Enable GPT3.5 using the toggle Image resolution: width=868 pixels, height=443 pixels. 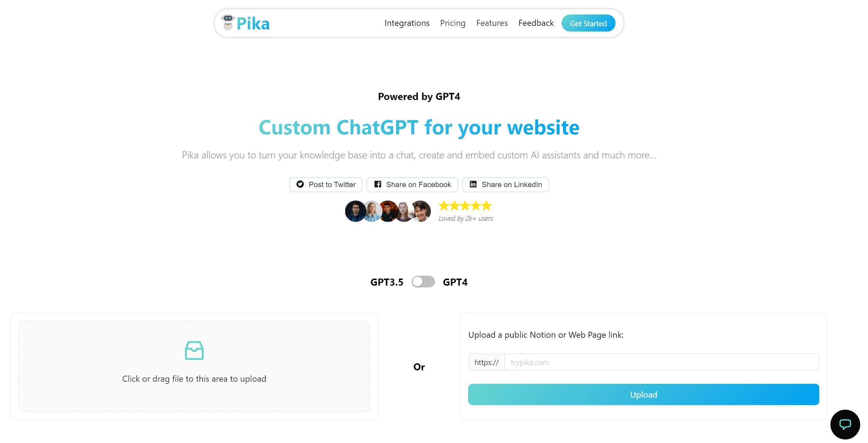point(423,281)
